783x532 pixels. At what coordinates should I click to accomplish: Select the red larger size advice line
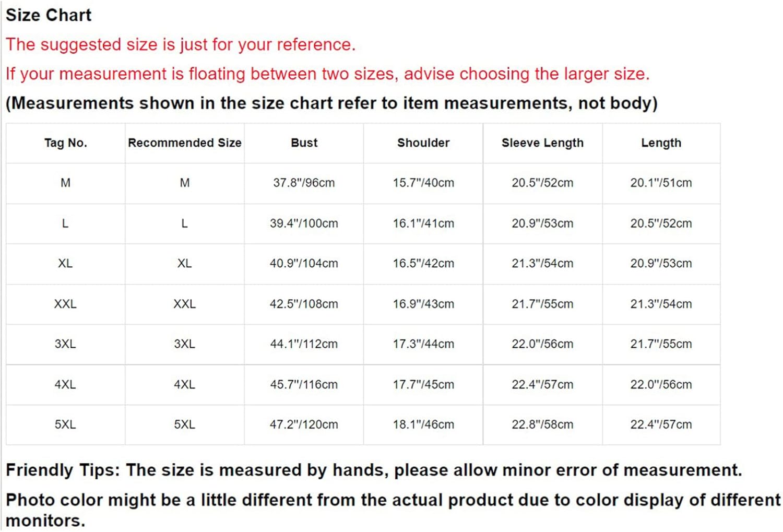[x=328, y=74]
